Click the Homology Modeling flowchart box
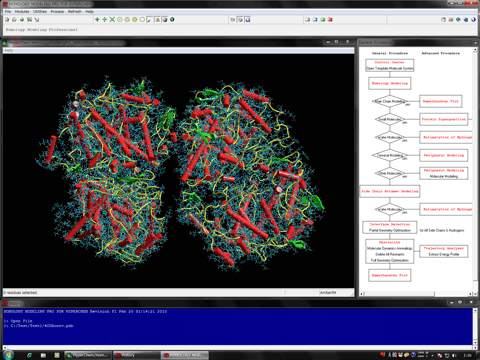This screenshot has width=480, height=360. 390,83
